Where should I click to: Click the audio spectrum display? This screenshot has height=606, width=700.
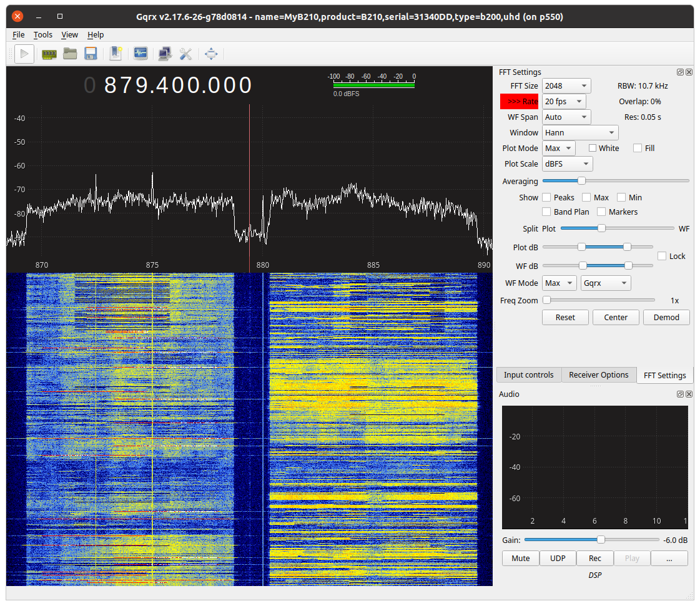click(x=594, y=467)
